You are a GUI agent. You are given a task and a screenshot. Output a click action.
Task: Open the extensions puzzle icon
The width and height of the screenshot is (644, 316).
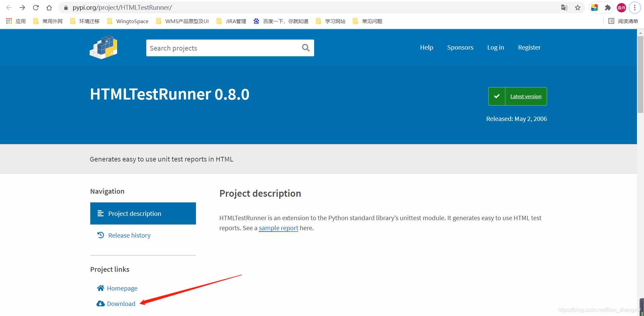[608, 7]
